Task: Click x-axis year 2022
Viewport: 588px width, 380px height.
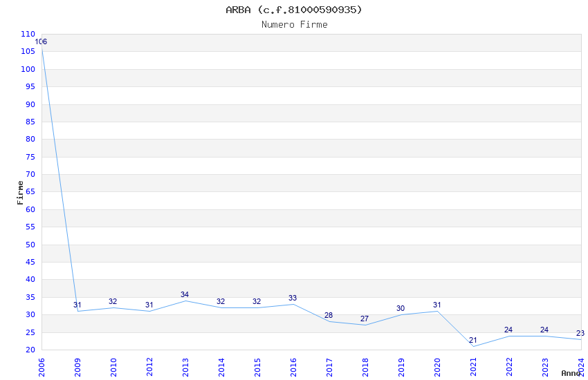Action: [x=510, y=368]
